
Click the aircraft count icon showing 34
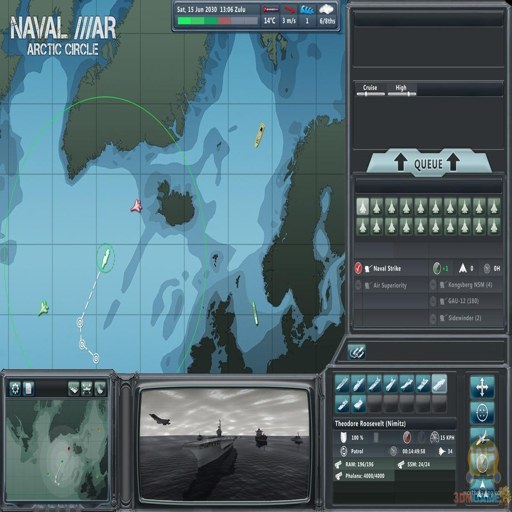[441, 451]
